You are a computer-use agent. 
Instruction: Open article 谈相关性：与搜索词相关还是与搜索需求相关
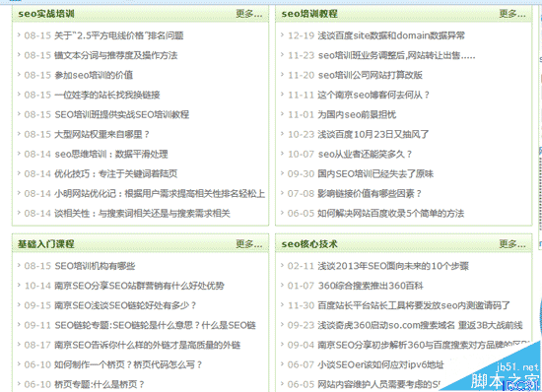click(142, 214)
